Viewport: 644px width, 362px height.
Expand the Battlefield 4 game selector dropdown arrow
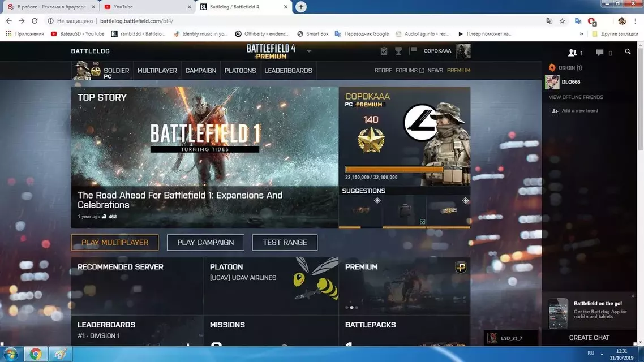(309, 51)
